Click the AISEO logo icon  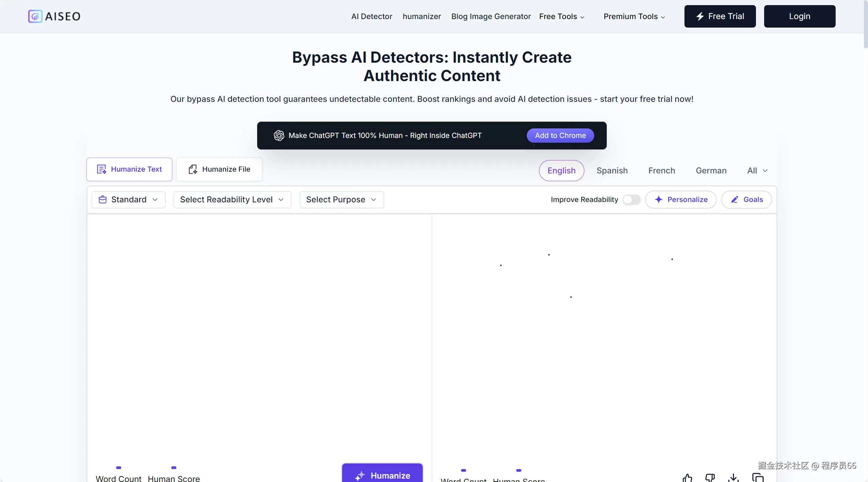35,16
